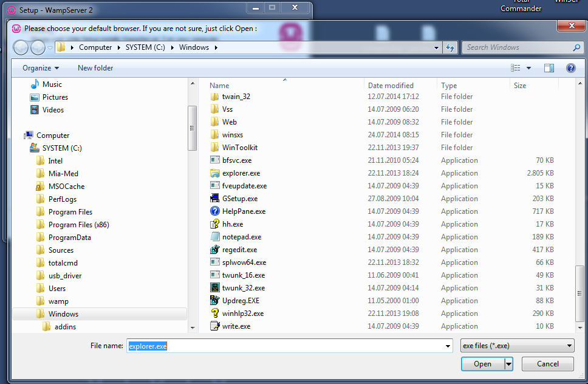Image resolution: width=588 pixels, height=384 pixels.
Task: Select Program Files folder in tree
Action: [x=70, y=212]
